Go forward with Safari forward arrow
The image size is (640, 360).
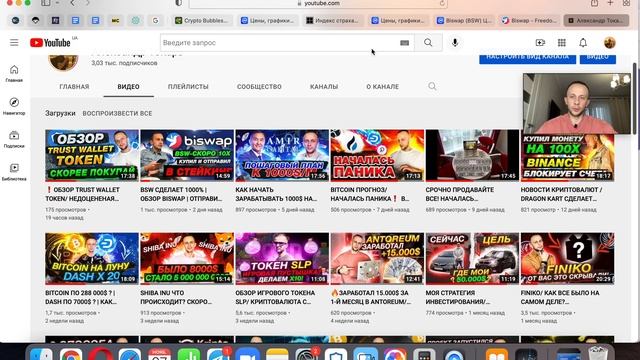88,3
